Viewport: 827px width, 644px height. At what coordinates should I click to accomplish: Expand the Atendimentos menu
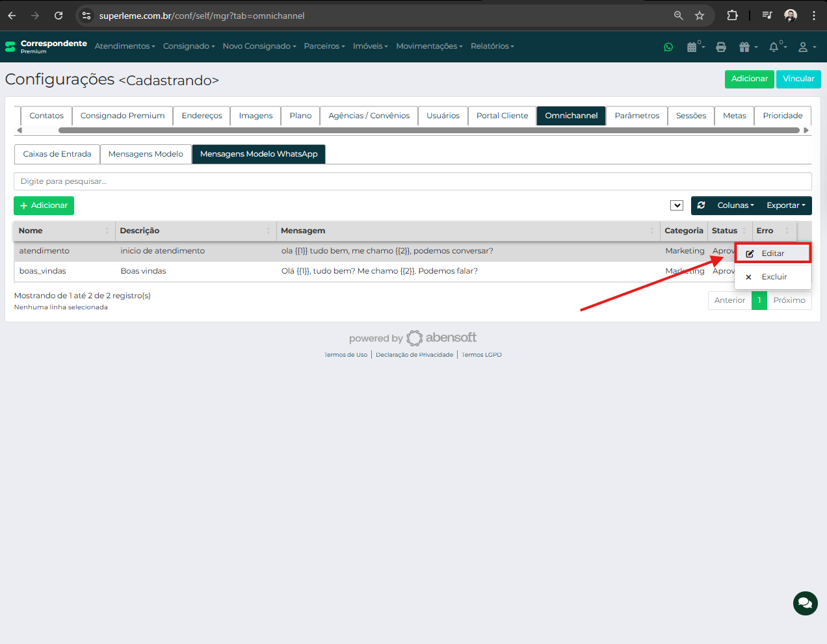125,46
